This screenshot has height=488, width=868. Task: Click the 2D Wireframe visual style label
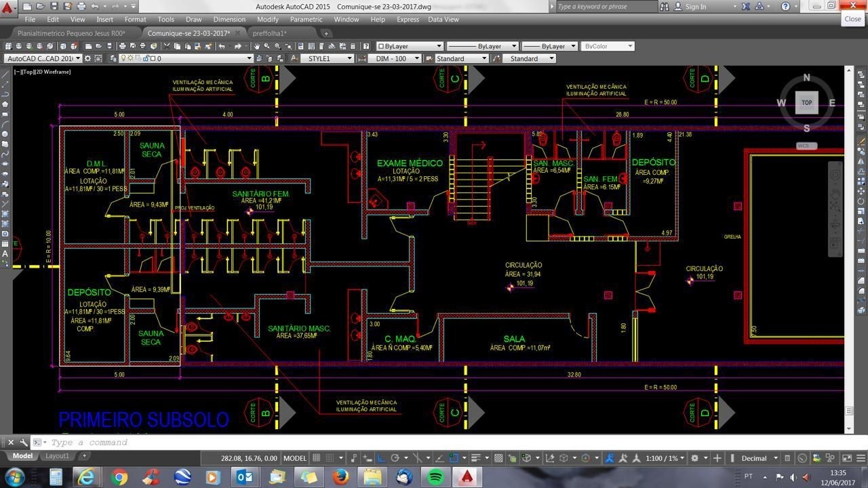(53, 71)
